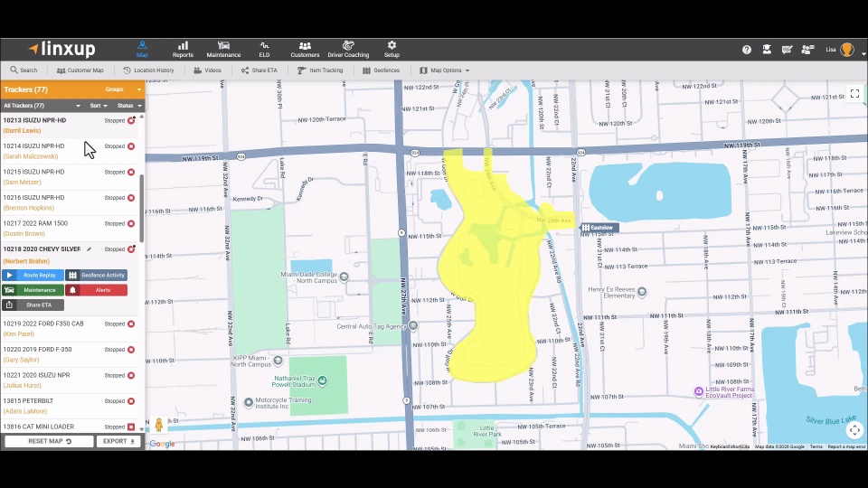Click the Little River Farms EcoVault marker
Viewport: 868px width, 488px height.
click(x=699, y=391)
